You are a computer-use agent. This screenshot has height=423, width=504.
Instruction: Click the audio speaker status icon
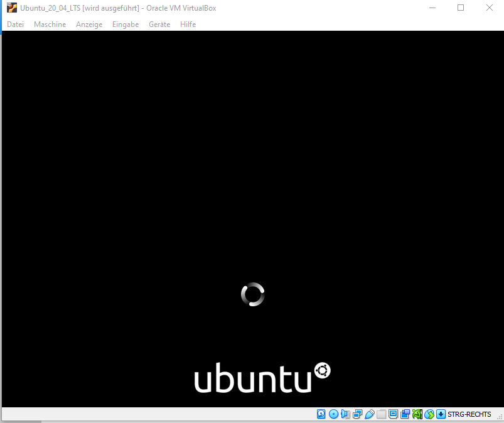point(346,414)
